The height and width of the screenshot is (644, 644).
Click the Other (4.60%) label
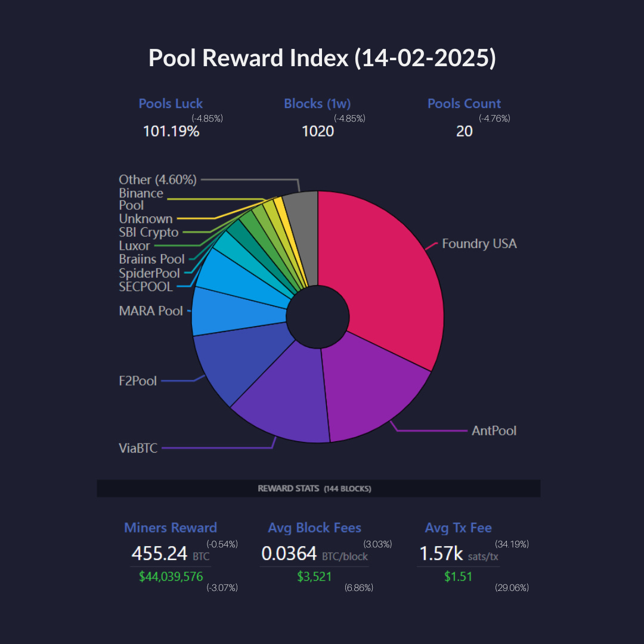point(157,179)
